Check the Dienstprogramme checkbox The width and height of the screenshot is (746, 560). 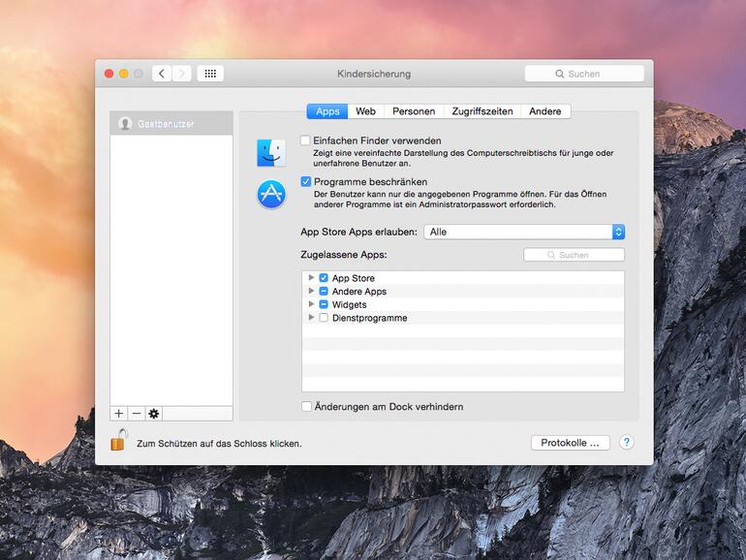point(324,318)
